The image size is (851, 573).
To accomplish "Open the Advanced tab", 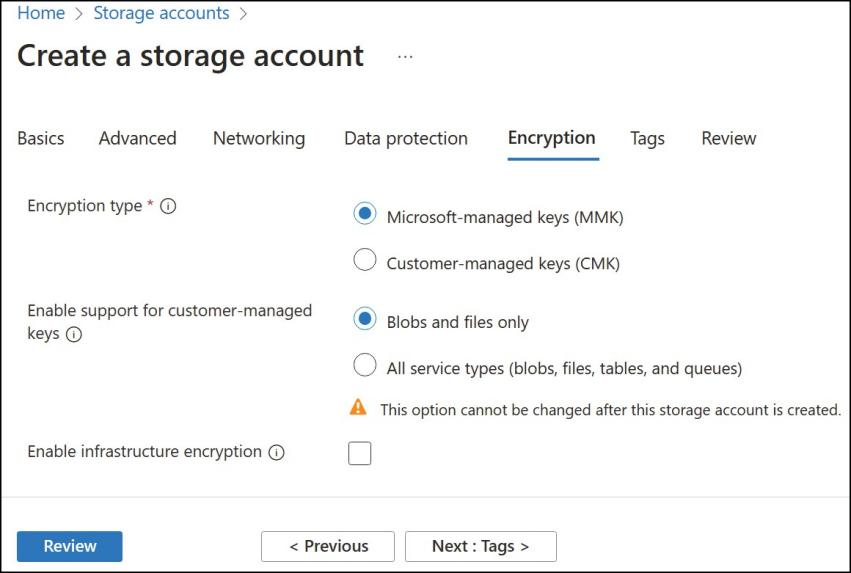I will [138, 138].
